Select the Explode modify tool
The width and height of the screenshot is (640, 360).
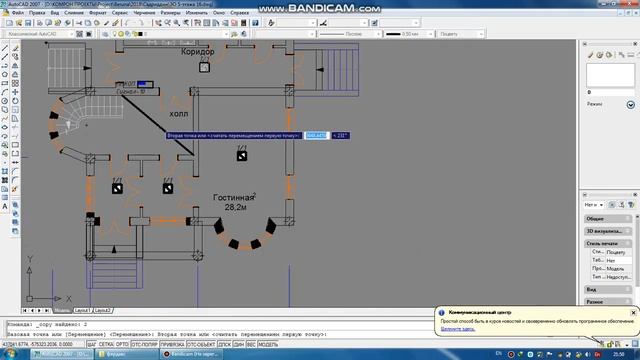[x=15, y=189]
